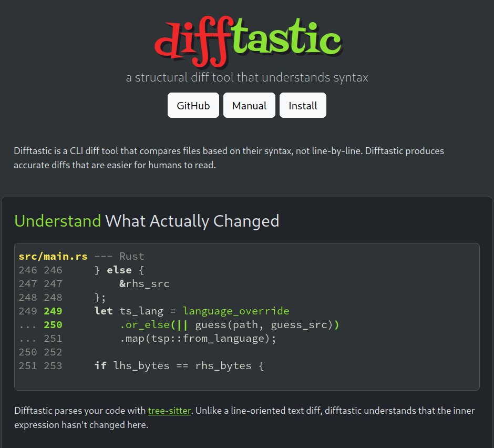The width and height of the screenshot is (494, 448).
Task: Click the green "Understand" heading word
Action: 57,221
